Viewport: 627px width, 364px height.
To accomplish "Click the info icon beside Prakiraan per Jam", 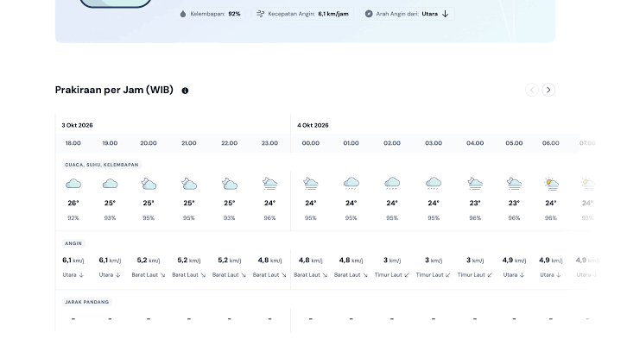I will tap(185, 91).
